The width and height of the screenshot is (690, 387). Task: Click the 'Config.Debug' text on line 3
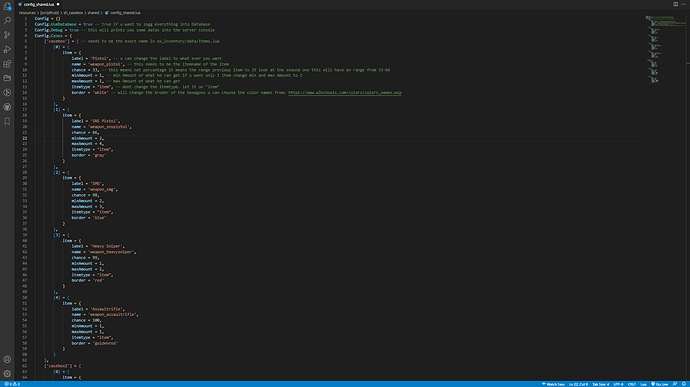pos(48,30)
